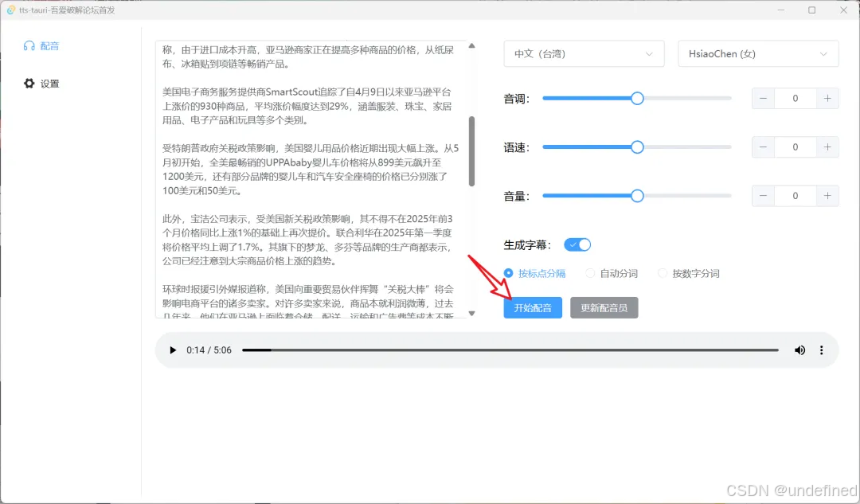This screenshot has width=860, height=504.
Task: Close the tts-tauri window
Action: tap(843, 10)
